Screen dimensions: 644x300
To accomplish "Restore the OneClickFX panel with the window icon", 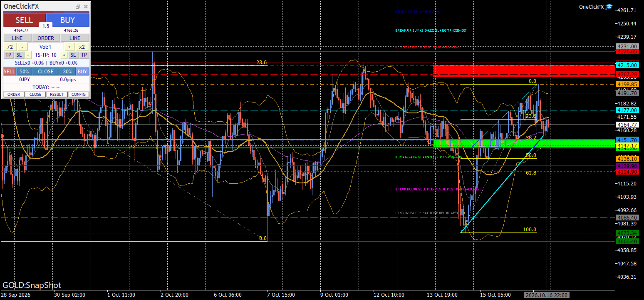I will (78, 7).
